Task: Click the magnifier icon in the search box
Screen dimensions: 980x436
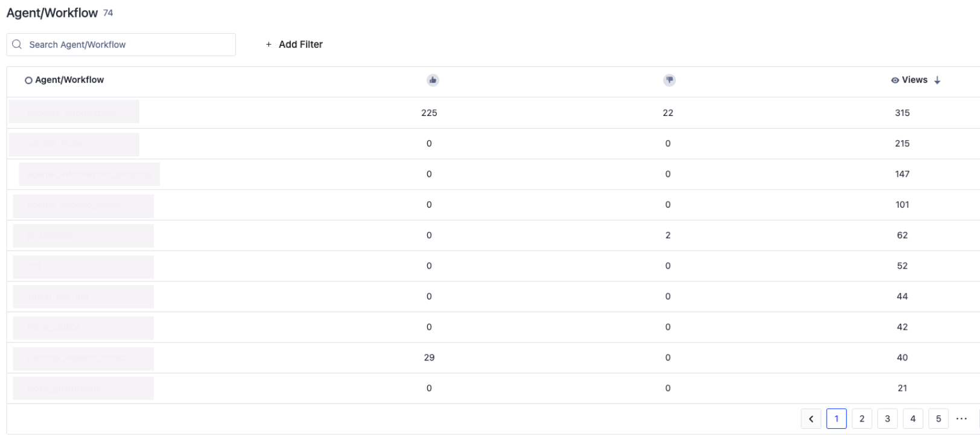Action: tap(17, 44)
